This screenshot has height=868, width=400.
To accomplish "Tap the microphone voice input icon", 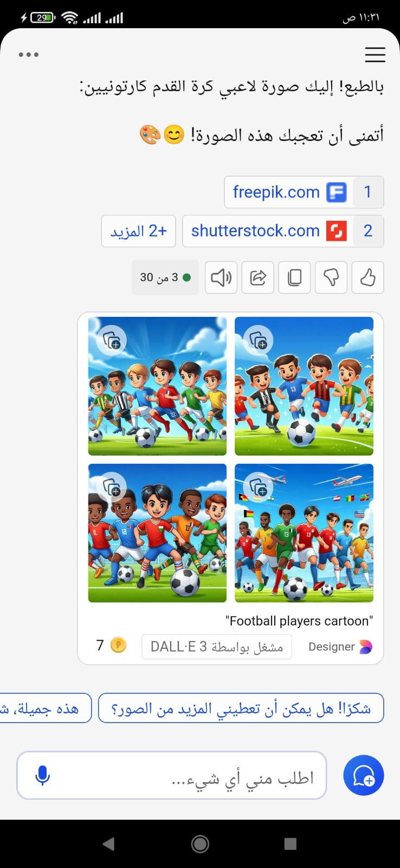I will point(42,776).
